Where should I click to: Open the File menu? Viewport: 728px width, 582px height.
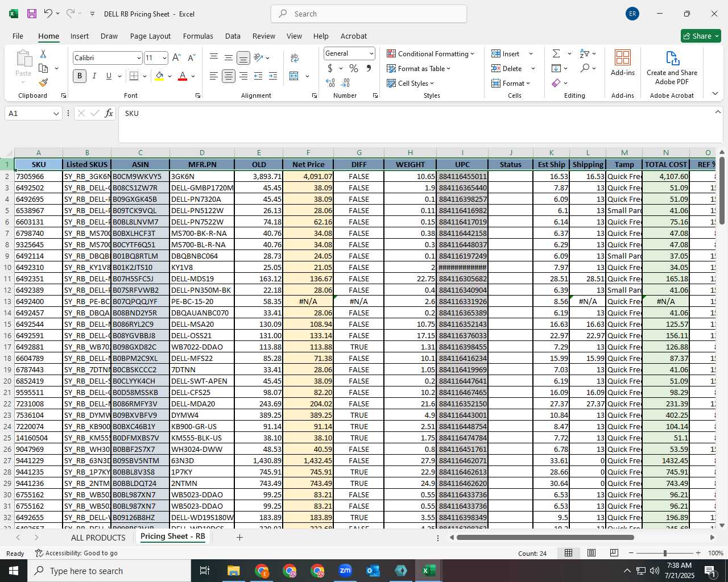(x=18, y=36)
